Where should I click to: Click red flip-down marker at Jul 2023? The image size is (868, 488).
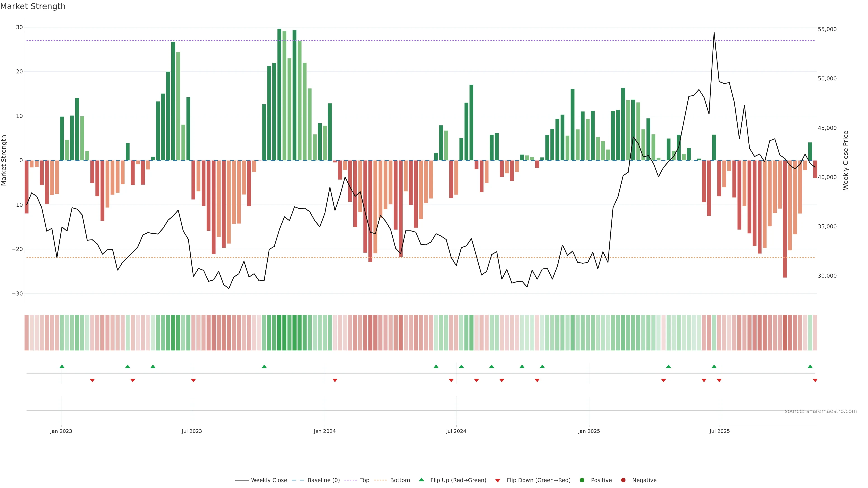point(193,380)
